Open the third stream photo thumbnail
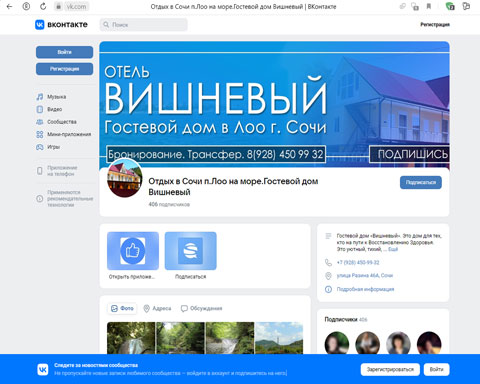Image resolution: width=480 pixels, height=384 pixels. [x=230, y=338]
